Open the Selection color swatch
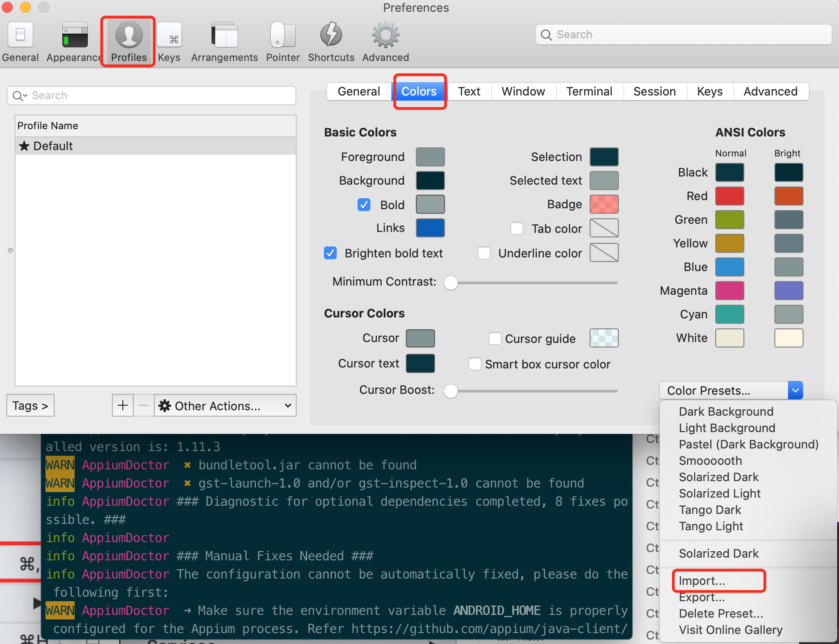This screenshot has height=644, width=839. coord(604,157)
